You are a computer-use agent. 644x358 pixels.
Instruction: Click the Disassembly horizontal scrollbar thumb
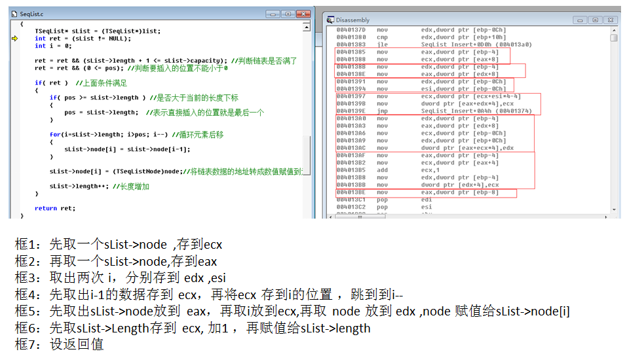point(360,217)
